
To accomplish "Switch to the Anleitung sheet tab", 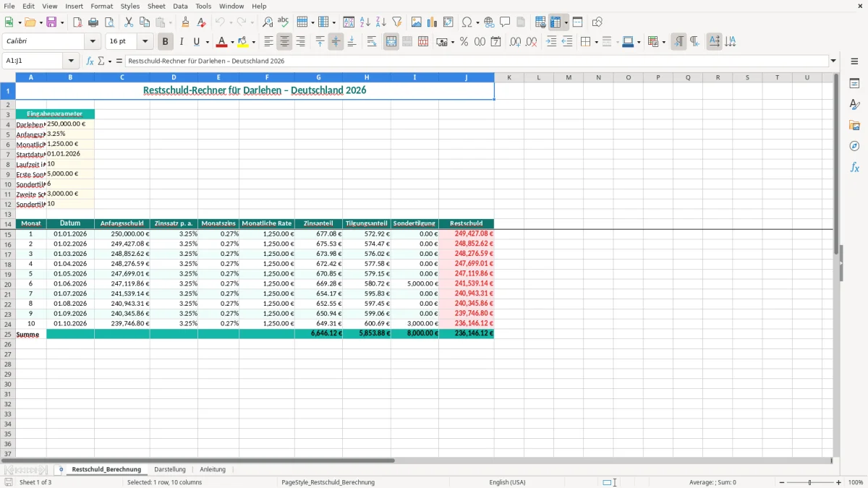I will (213, 469).
